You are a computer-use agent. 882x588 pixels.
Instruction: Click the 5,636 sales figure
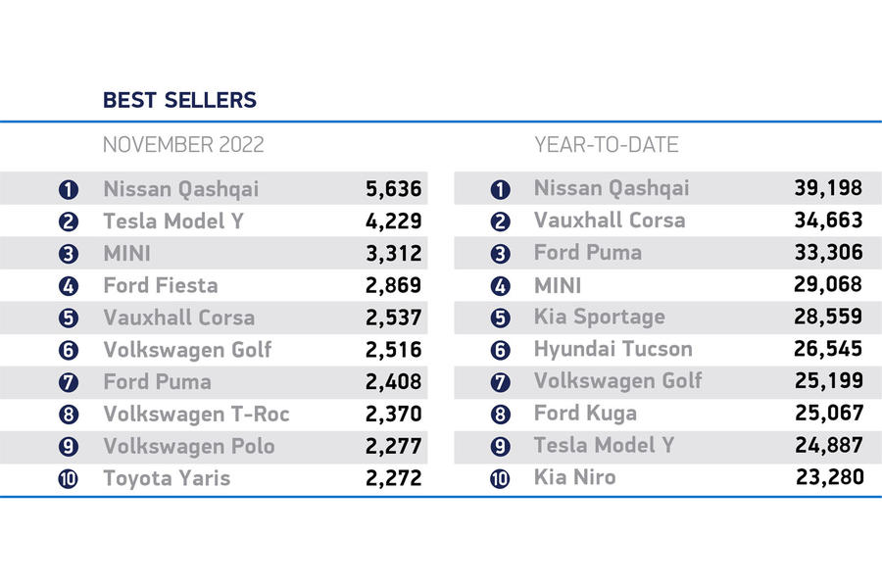pos(393,189)
